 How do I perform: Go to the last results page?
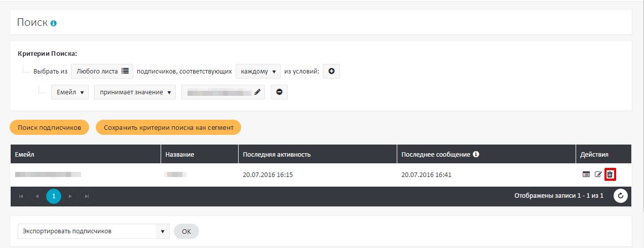pyautogui.click(x=87, y=196)
